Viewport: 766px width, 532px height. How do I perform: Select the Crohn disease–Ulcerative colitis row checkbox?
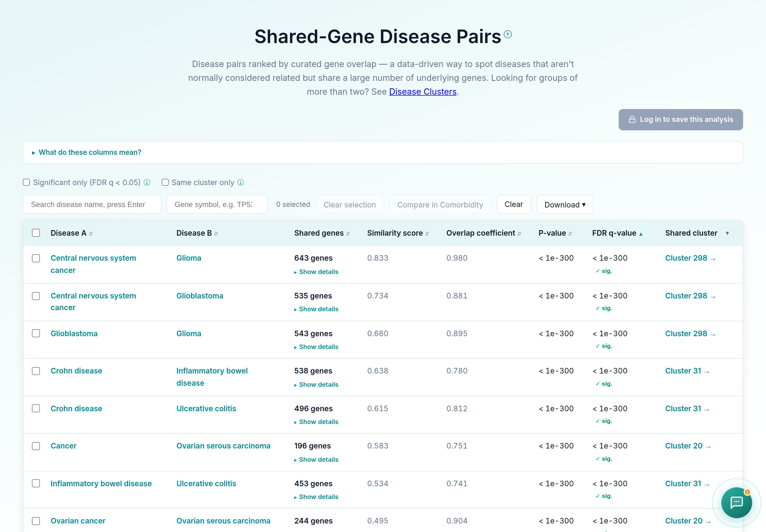click(x=36, y=408)
